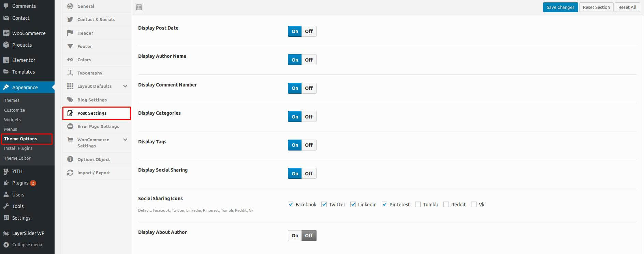Click the Templates folder icon
The width and height of the screenshot is (644, 254).
[x=6, y=72]
